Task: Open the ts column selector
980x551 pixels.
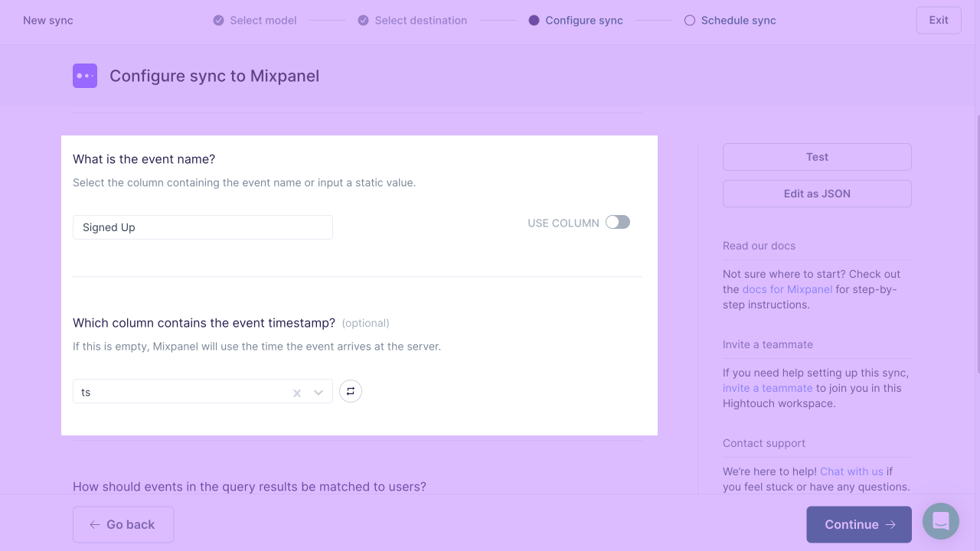Action: (x=203, y=391)
